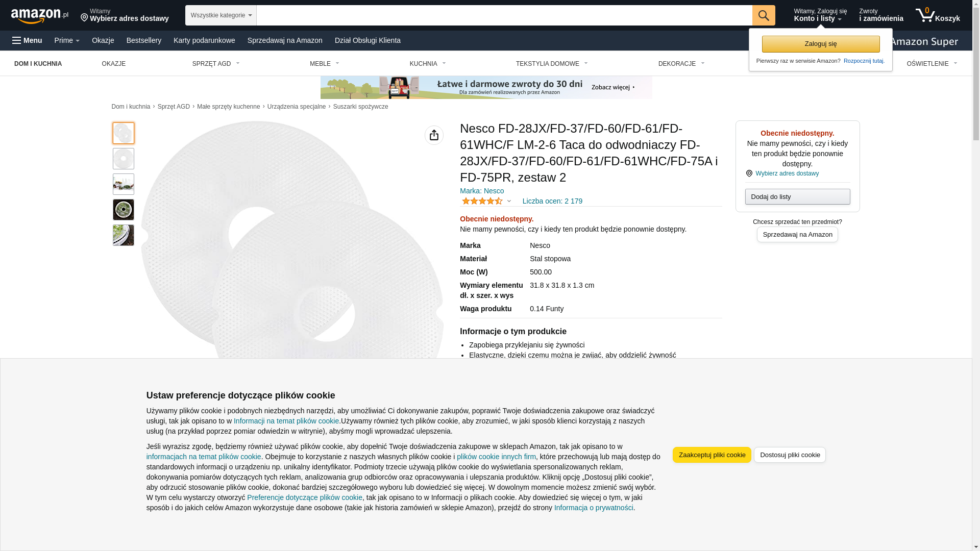This screenshot has height=551, width=980.
Task: Expand the Konto i listy menu
Action: pyautogui.click(x=820, y=15)
